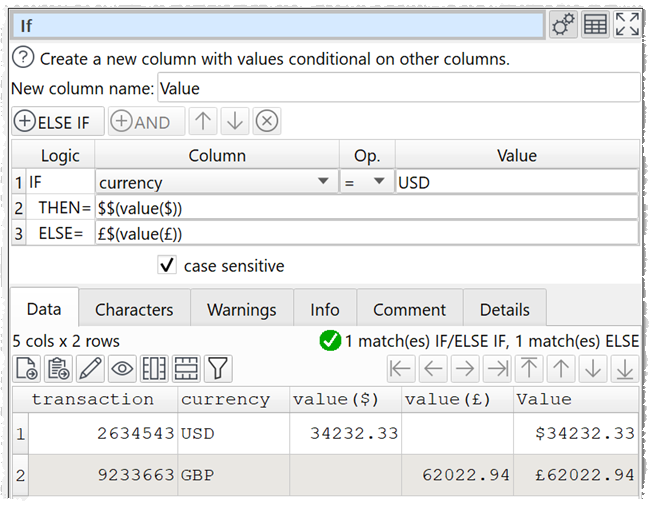The width and height of the screenshot is (649, 505).
Task: Switch to the Warnings tab
Action: (x=241, y=310)
